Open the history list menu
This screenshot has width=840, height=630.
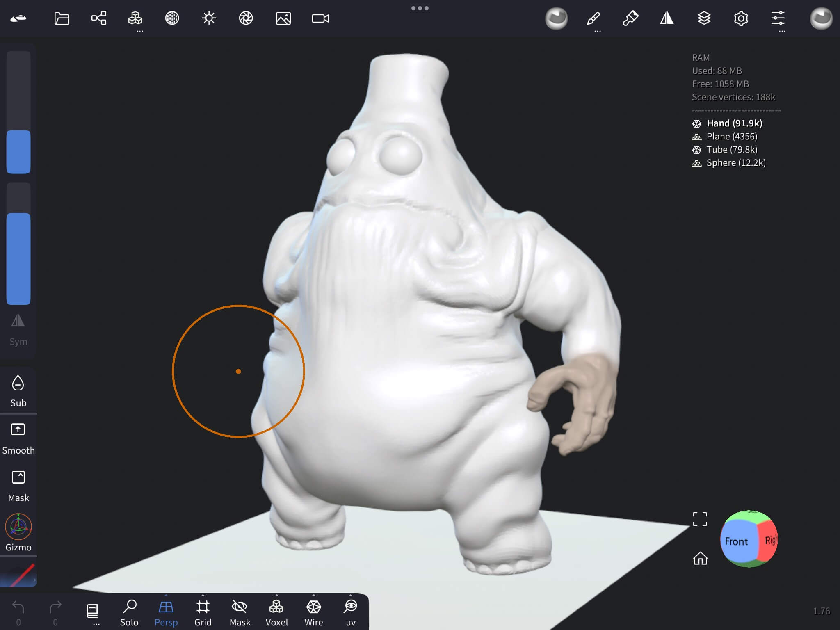click(92, 612)
